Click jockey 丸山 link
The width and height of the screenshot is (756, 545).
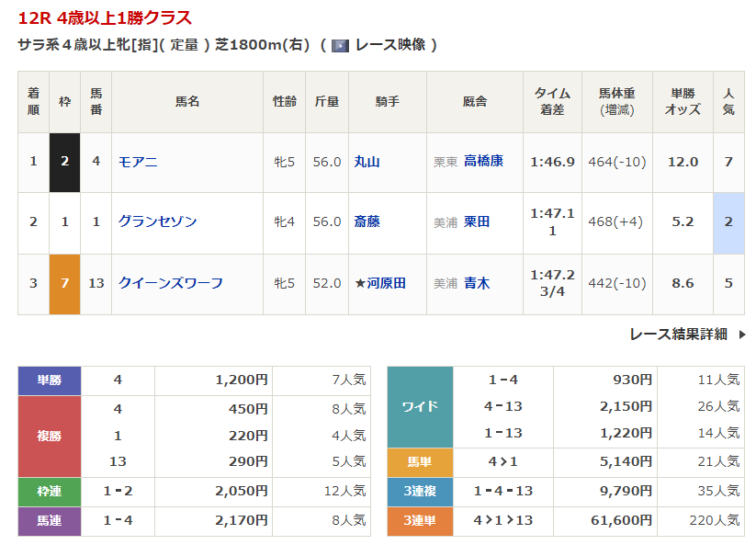pos(367,162)
